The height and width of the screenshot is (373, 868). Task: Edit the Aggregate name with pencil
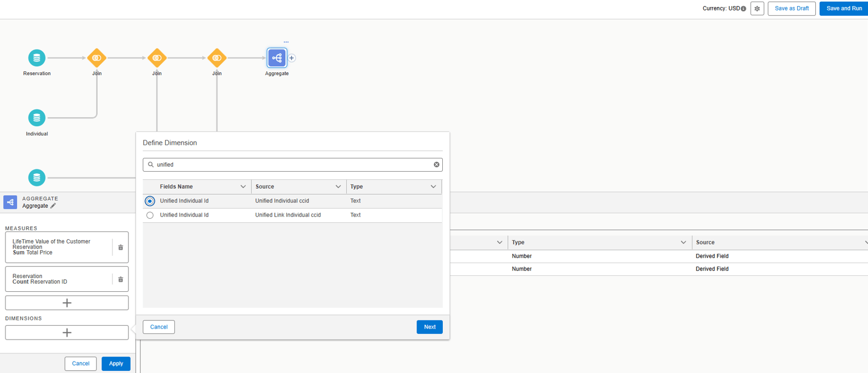pos(53,206)
